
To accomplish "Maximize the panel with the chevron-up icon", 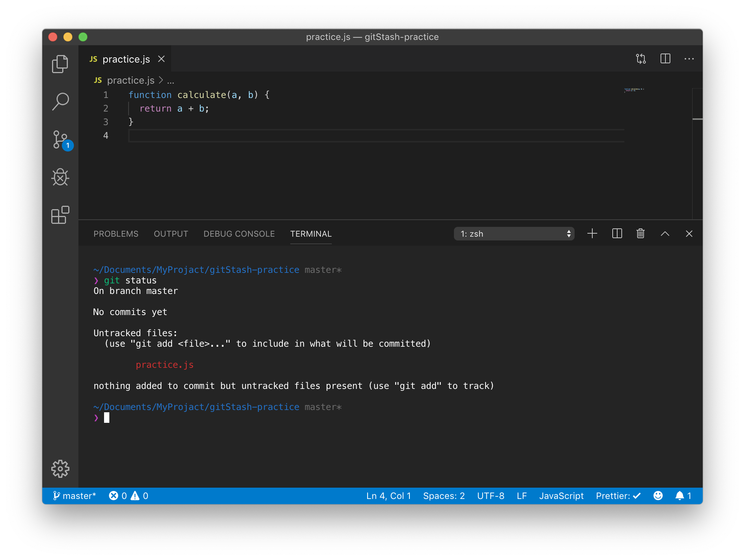I will pos(665,234).
